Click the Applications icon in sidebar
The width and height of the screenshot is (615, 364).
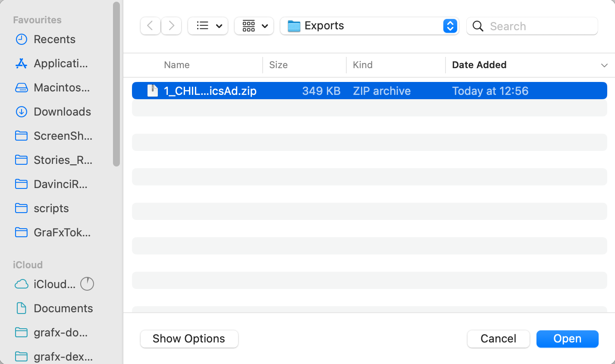(21, 63)
